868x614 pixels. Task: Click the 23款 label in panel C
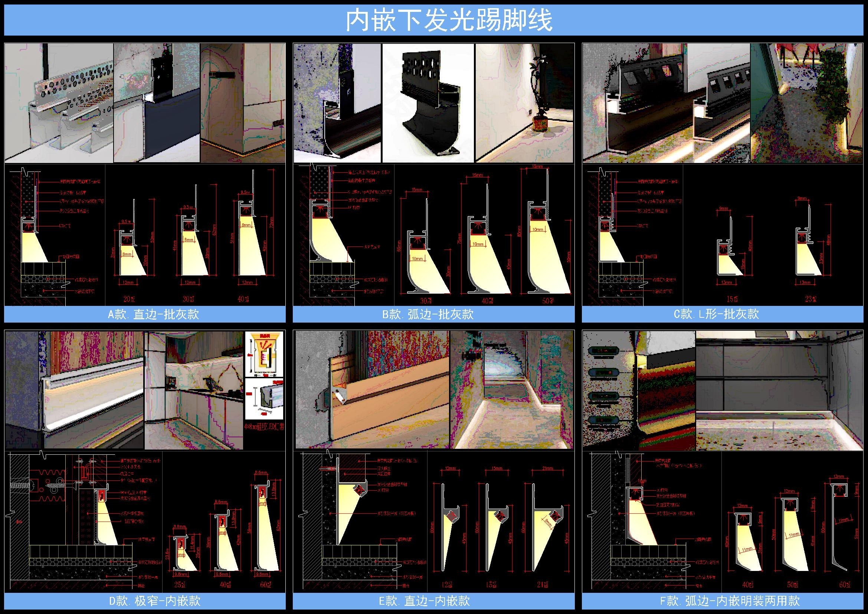coord(810,299)
